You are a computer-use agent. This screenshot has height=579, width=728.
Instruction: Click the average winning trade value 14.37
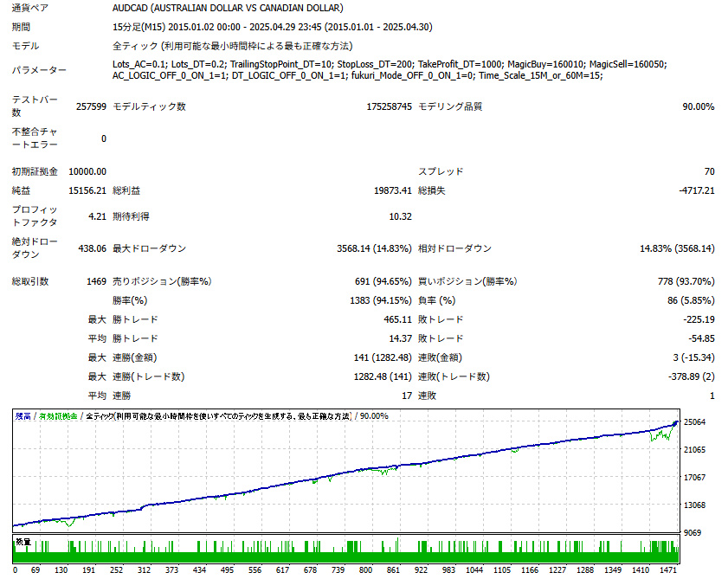coord(400,338)
